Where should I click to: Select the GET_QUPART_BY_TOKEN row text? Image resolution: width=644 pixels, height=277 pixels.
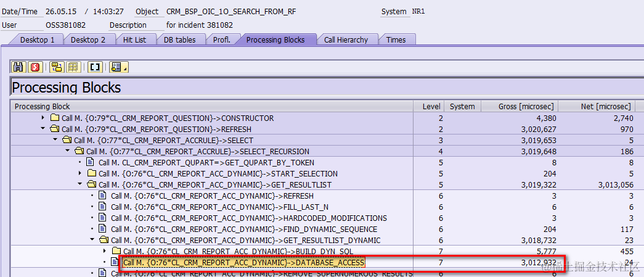pos(206,163)
